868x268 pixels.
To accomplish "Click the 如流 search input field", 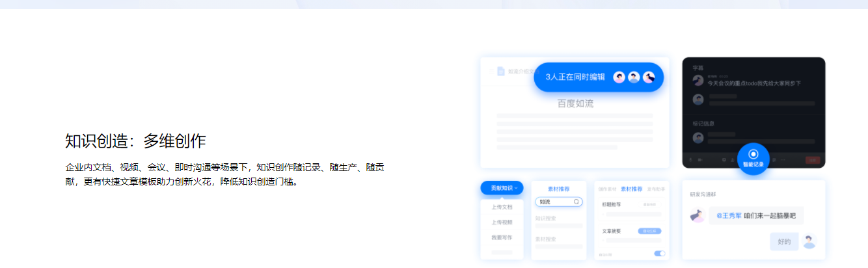I will click(x=558, y=202).
